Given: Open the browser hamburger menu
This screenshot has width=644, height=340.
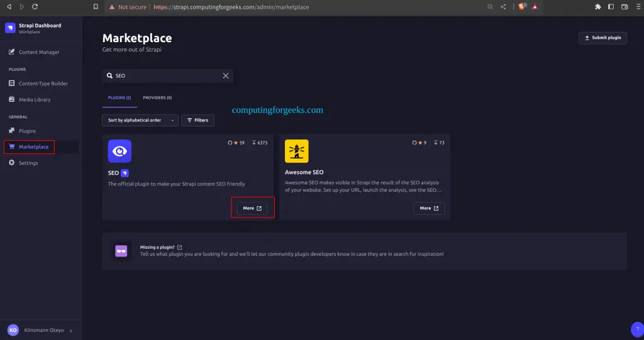Looking at the screenshot, I should 638,7.
